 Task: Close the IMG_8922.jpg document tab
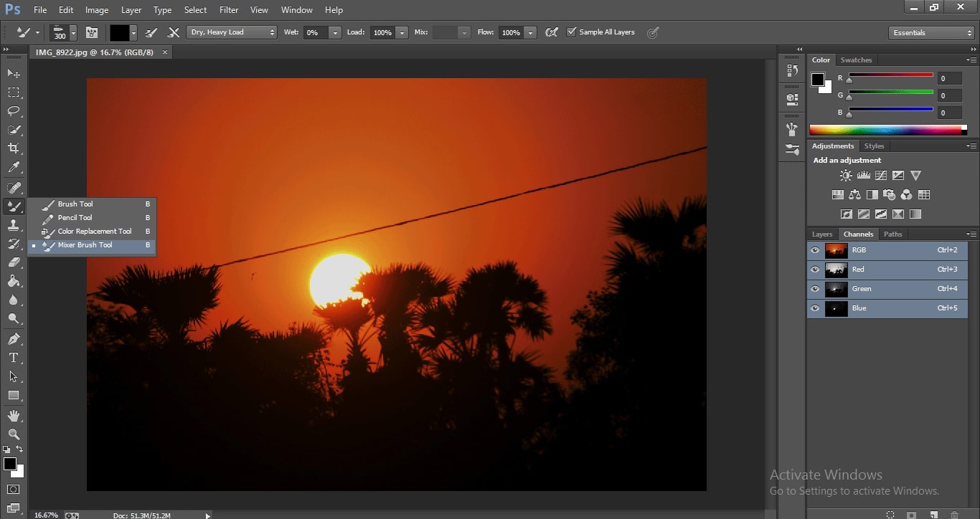point(165,52)
